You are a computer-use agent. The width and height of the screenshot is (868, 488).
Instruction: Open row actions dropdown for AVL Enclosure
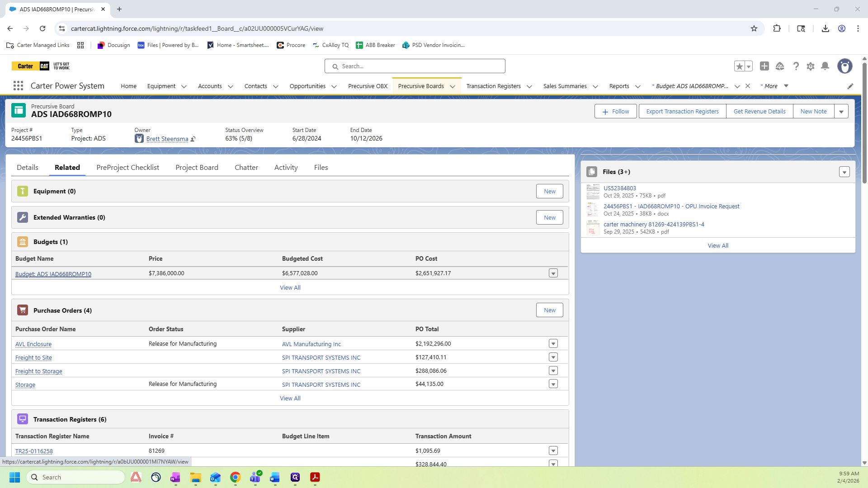pos(553,344)
